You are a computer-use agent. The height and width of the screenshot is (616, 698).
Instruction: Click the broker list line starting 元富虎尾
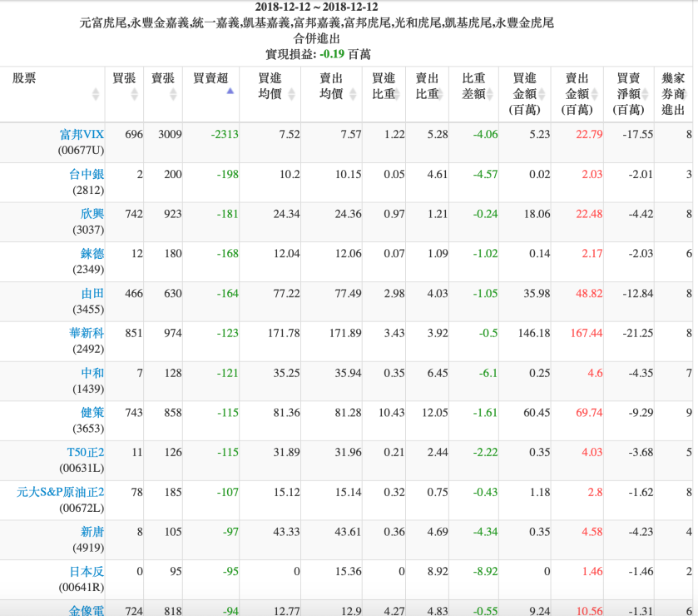click(x=316, y=22)
